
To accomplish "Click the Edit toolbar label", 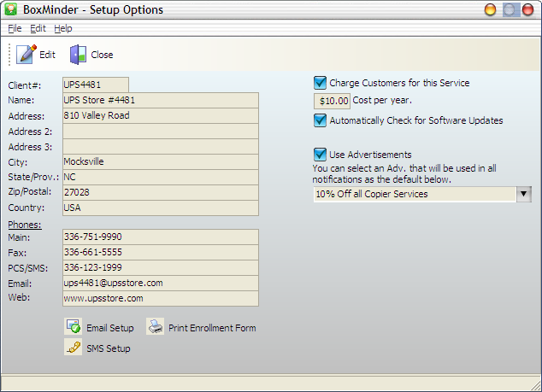I will (x=47, y=55).
